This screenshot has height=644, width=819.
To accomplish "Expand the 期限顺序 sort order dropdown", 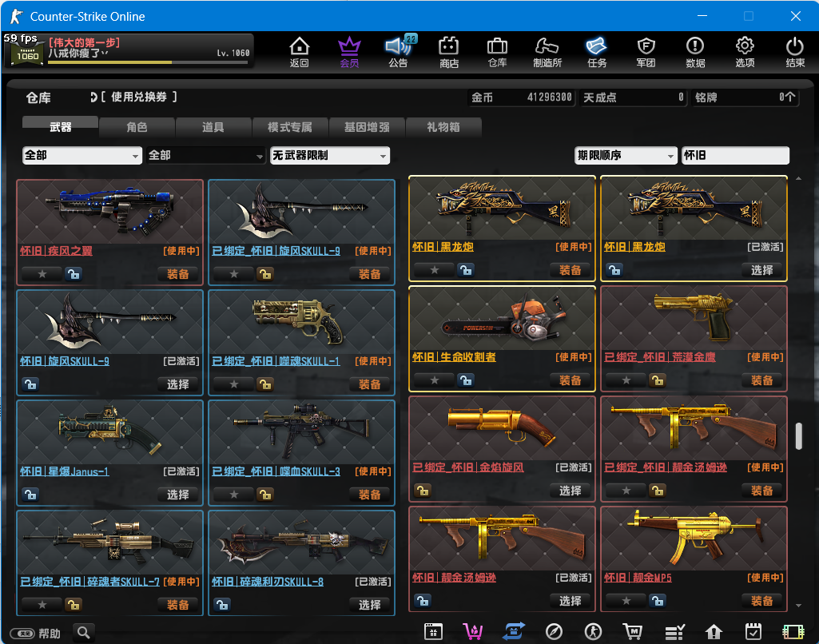I will point(626,155).
